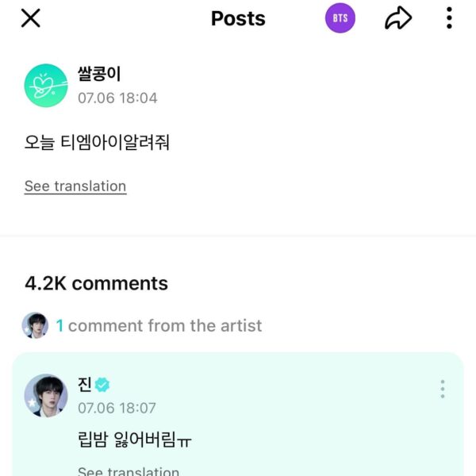Tap the verified badge next to 진

click(x=103, y=385)
